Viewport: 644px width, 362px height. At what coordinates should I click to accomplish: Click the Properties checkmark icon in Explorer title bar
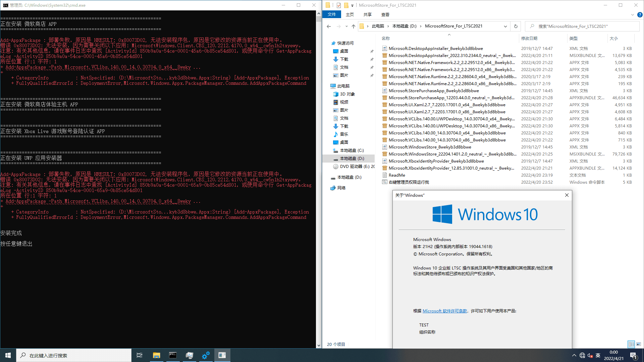click(x=339, y=5)
